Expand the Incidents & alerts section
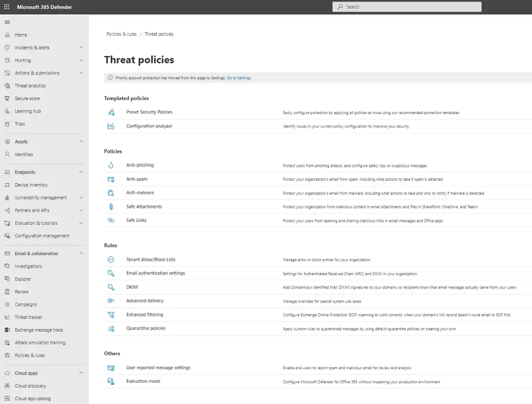532x404 pixels. click(x=81, y=48)
